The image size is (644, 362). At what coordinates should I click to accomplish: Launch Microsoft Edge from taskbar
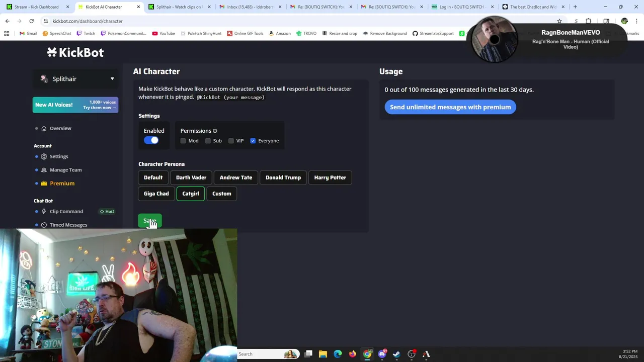point(338,354)
